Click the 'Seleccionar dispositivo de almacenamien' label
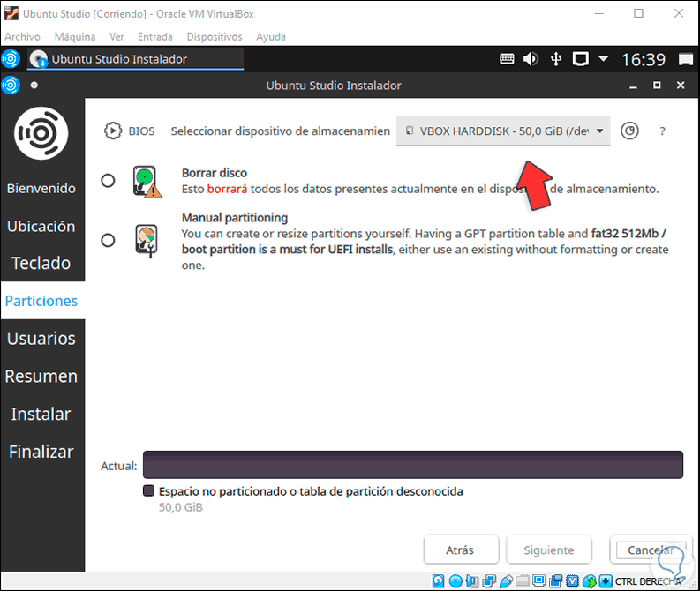The image size is (700, 591). coord(281,131)
